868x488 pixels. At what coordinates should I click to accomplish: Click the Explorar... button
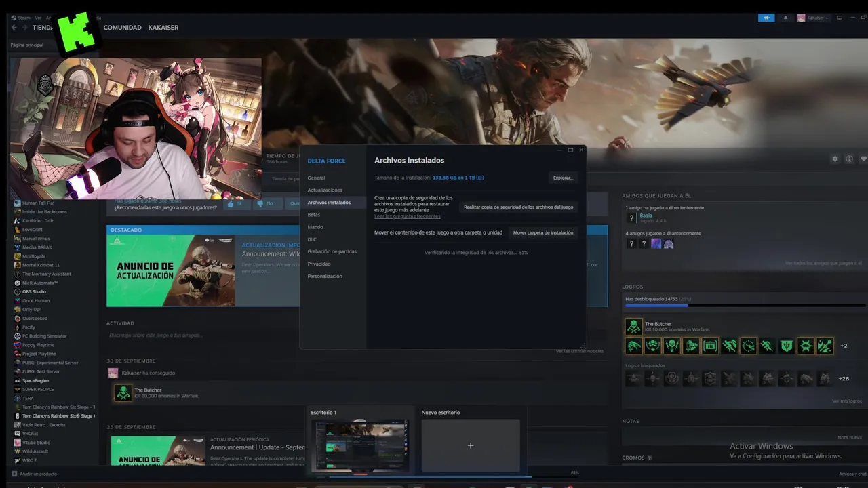(563, 178)
